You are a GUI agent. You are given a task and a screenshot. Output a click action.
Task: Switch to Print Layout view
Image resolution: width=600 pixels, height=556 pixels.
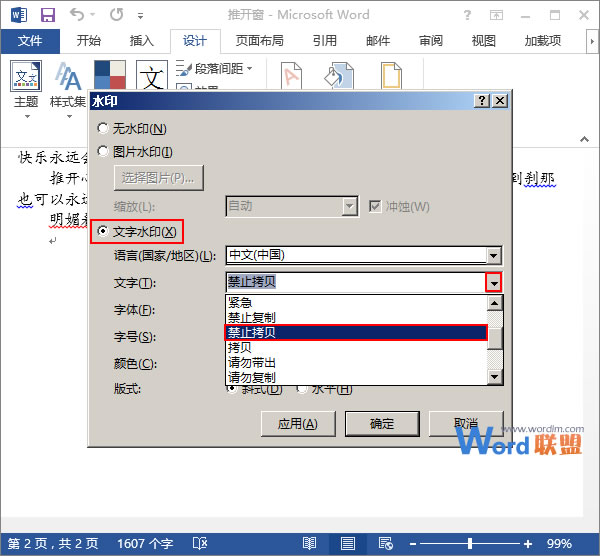coord(347,543)
